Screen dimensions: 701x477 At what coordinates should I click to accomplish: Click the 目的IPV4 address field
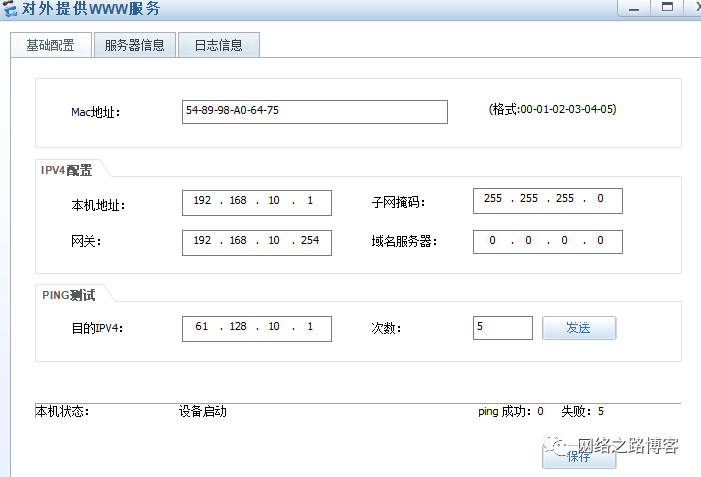[257, 329]
